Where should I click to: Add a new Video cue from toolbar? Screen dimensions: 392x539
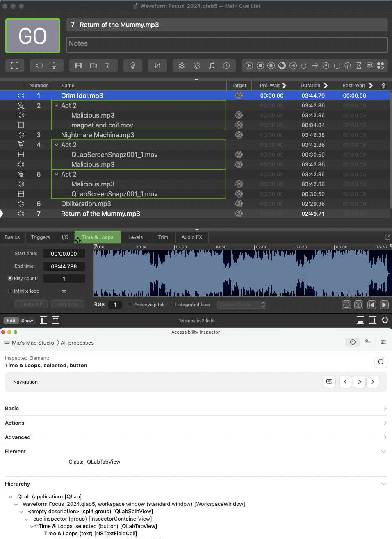pyautogui.click(x=79, y=66)
